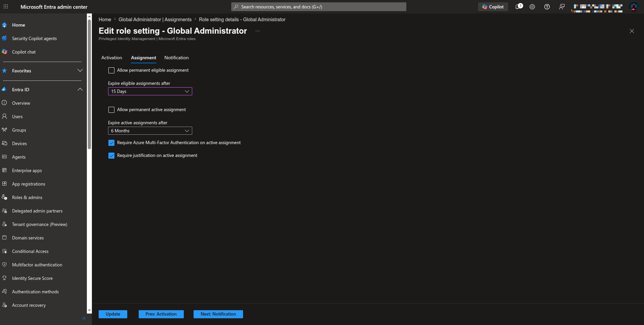The height and width of the screenshot is (325, 644).
Task: Open notifications bell icon
Action: [x=519, y=7]
